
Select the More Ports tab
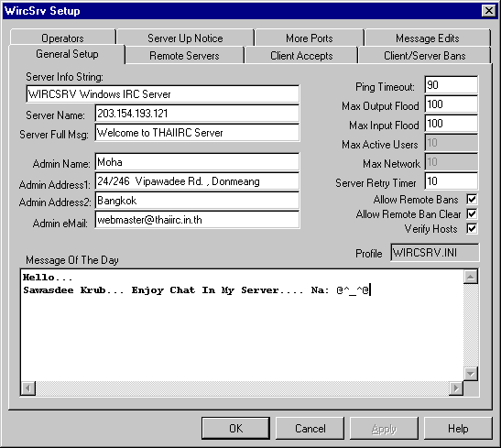310,38
